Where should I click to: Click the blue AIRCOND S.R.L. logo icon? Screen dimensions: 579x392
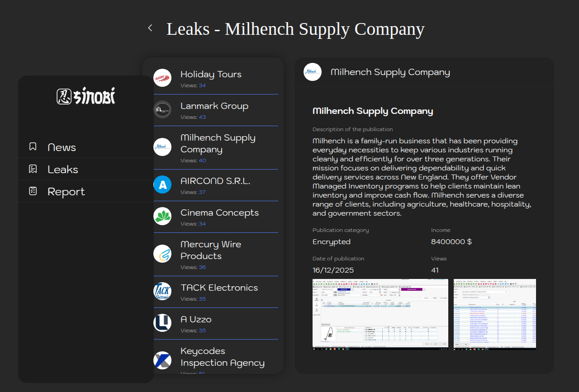coord(162,184)
